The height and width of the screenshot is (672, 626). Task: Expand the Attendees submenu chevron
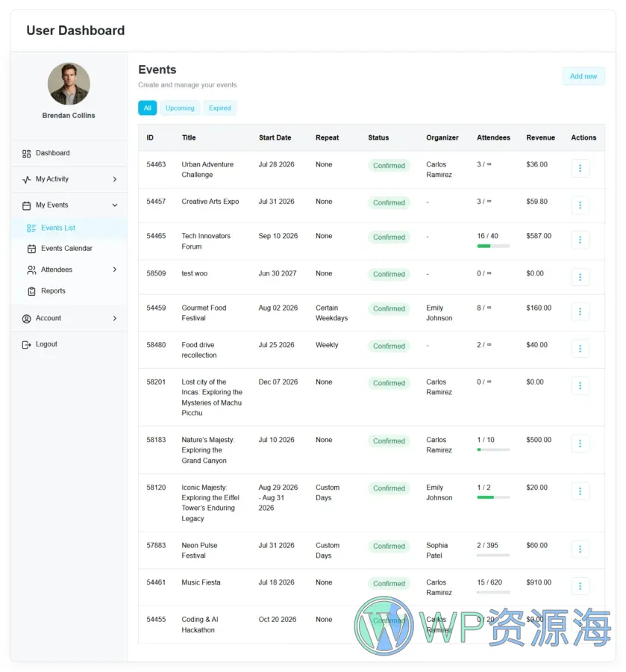[115, 270]
